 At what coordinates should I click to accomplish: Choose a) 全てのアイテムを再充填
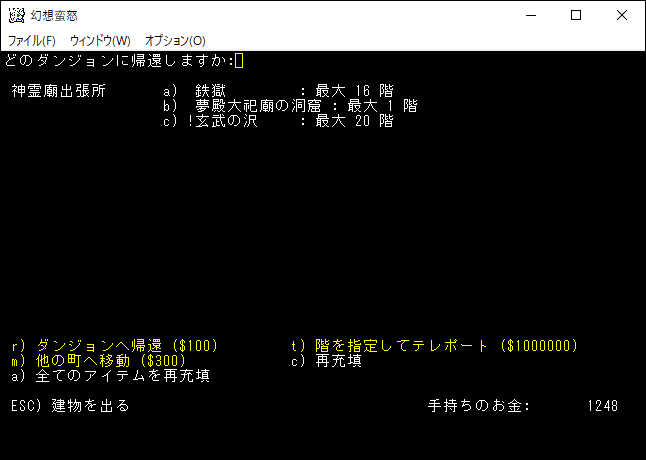pos(110,376)
